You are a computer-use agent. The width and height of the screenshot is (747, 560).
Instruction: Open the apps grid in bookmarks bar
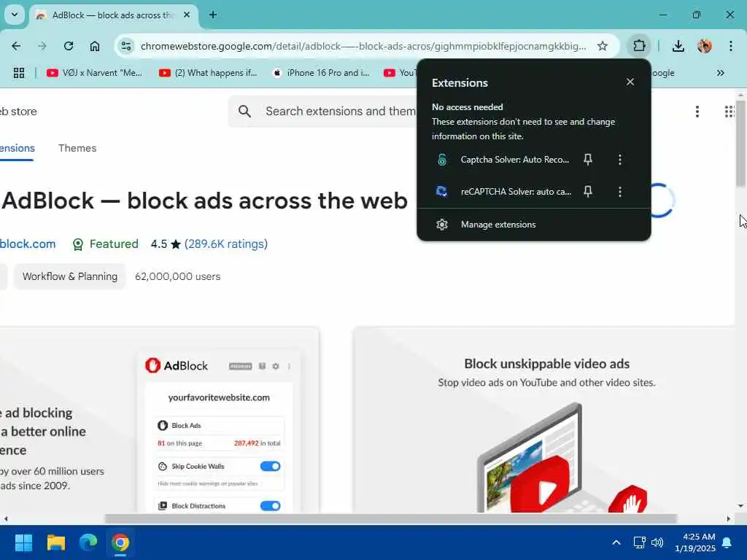coord(19,73)
